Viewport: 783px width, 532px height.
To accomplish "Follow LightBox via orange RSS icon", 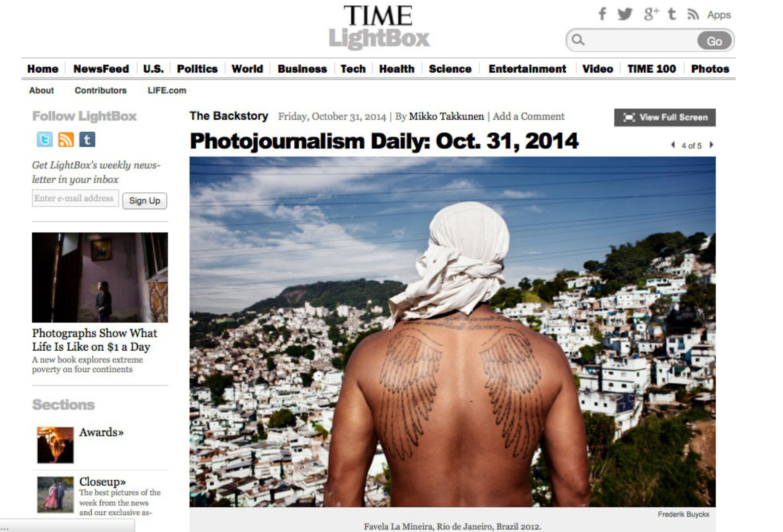I will (x=66, y=139).
